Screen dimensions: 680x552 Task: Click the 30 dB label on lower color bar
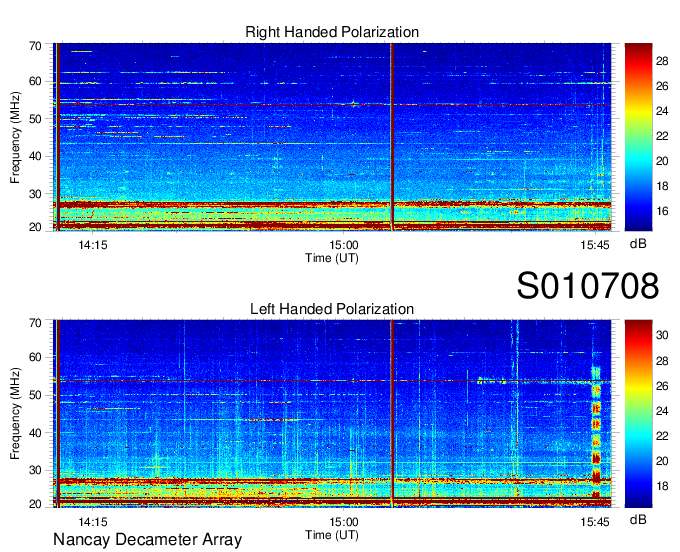662,335
